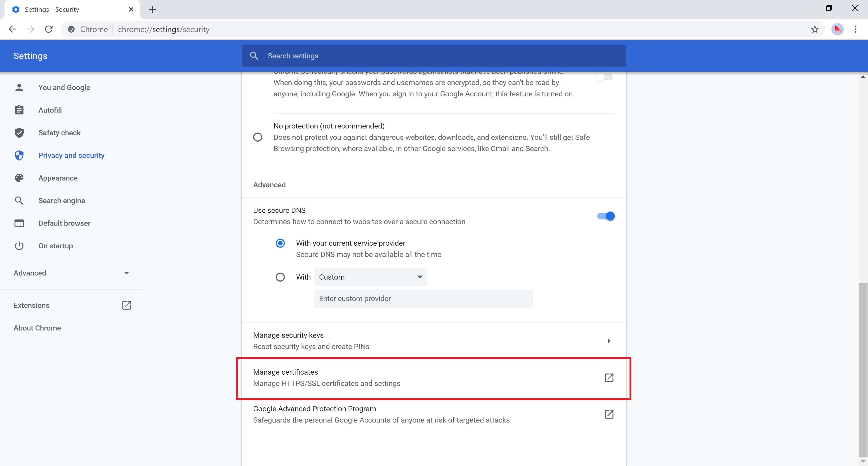
Task: Open Google Advanced Protection Program row
Action: click(x=434, y=414)
